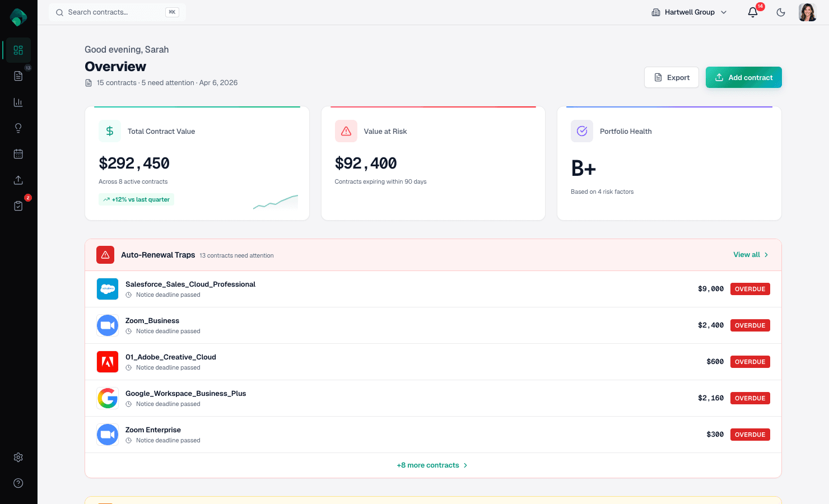Click the Zoom icon beside Zoom_Business
Image resolution: width=829 pixels, height=504 pixels.
coord(107,325)
